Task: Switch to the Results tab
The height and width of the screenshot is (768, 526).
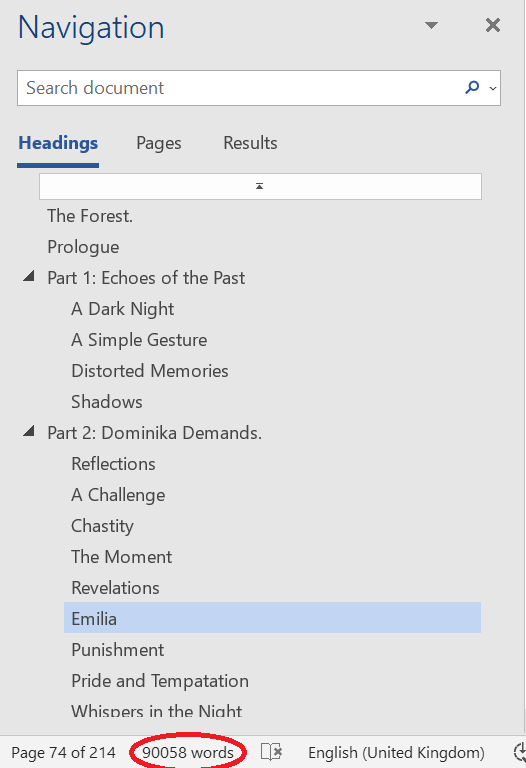Action: 250,143
